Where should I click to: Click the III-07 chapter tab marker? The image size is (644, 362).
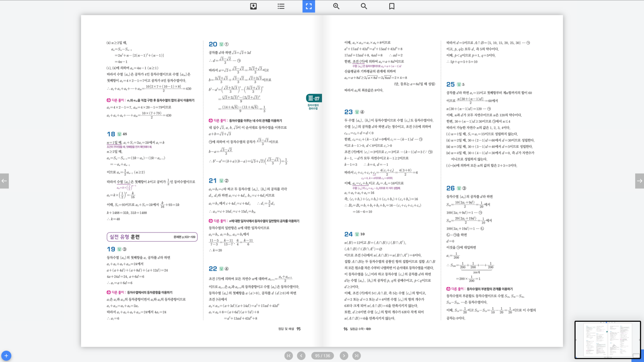(314, 99)
